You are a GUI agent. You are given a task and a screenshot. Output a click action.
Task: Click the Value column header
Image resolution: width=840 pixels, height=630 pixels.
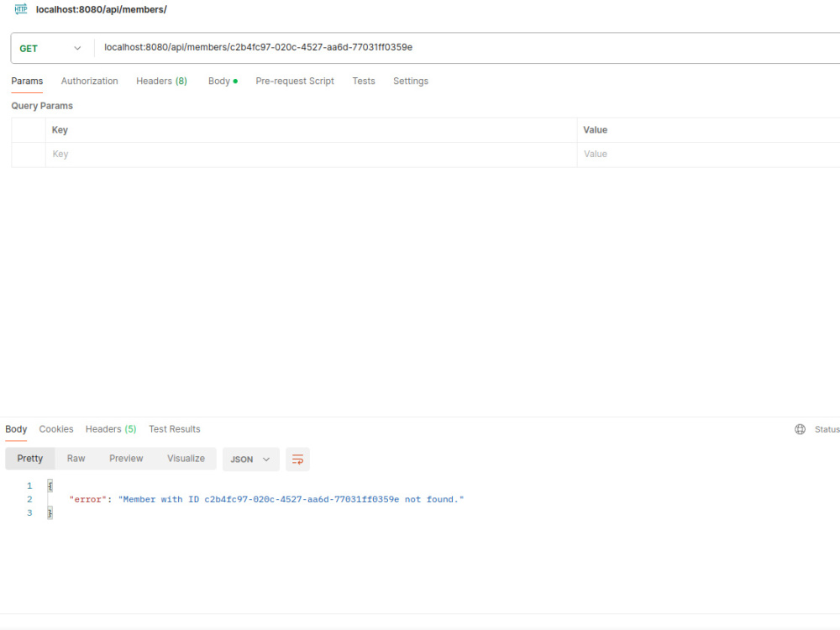click(596, 130)
